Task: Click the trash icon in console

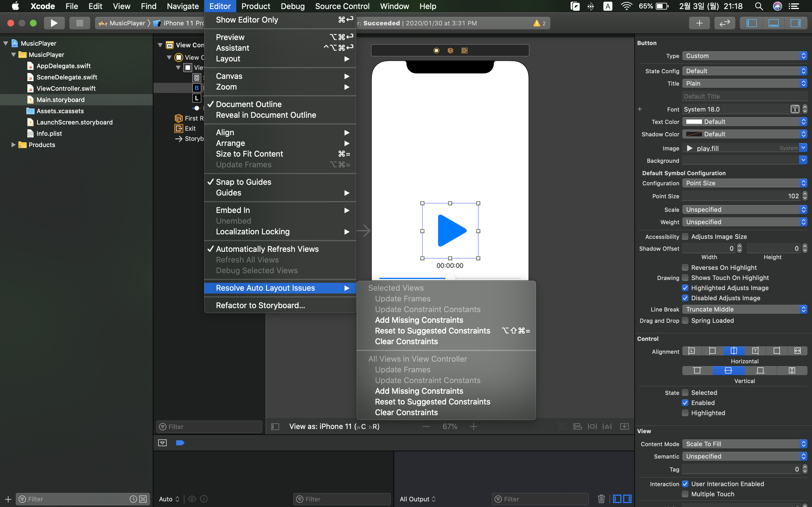Action: click(601, 499)
